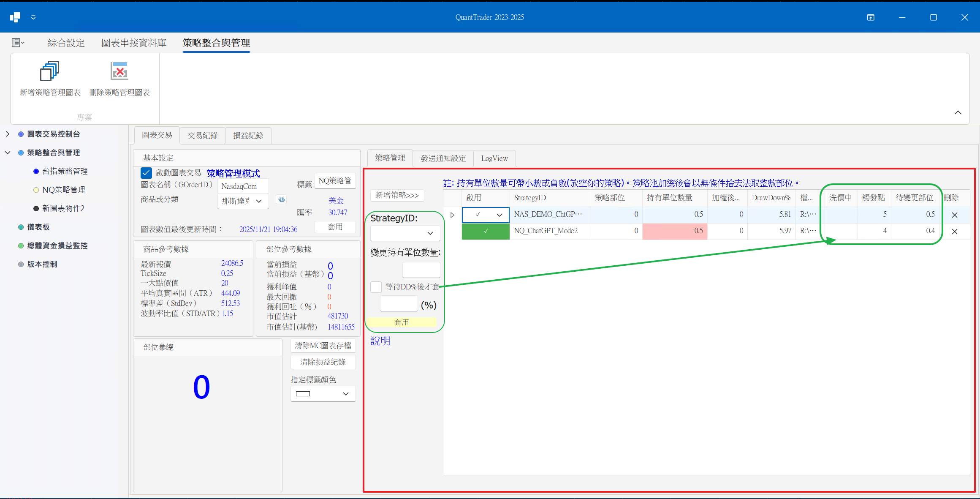Toggle the 啟動圖表交易 checkbox
The height and width of the screenshot is (499, 980).
click(x=146, y=173)
